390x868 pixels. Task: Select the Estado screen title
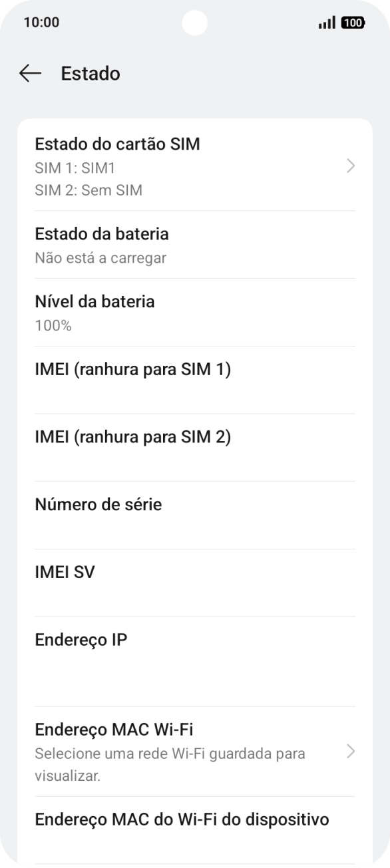pos(90,74)
